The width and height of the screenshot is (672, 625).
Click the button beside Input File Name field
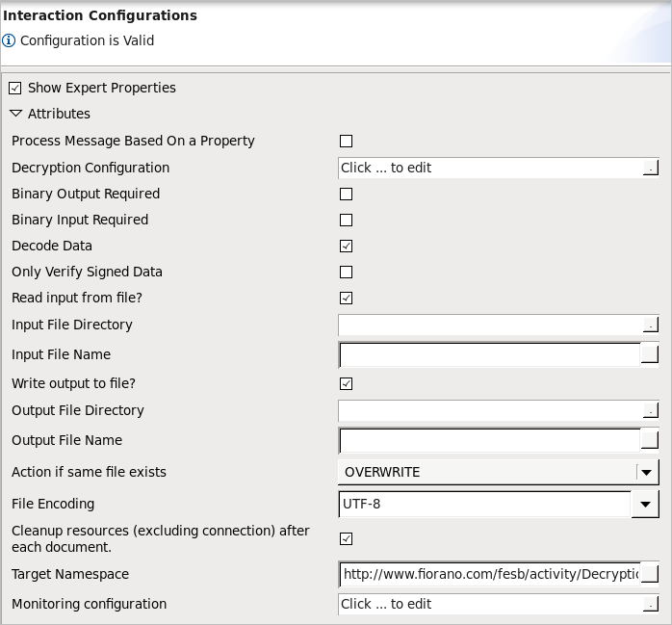(x=650, y=354)
